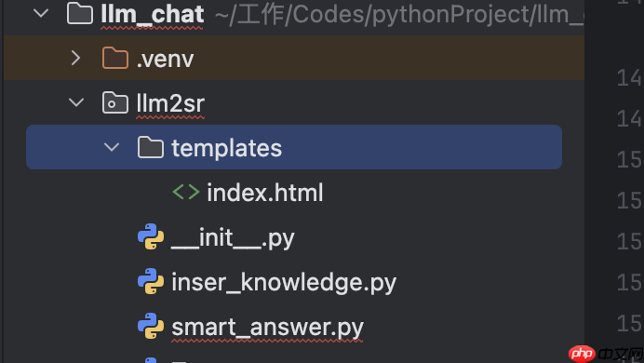Select the __init__.py file
Image resolution: width=644 pixels, height=363 pixels.
(233, 237)
